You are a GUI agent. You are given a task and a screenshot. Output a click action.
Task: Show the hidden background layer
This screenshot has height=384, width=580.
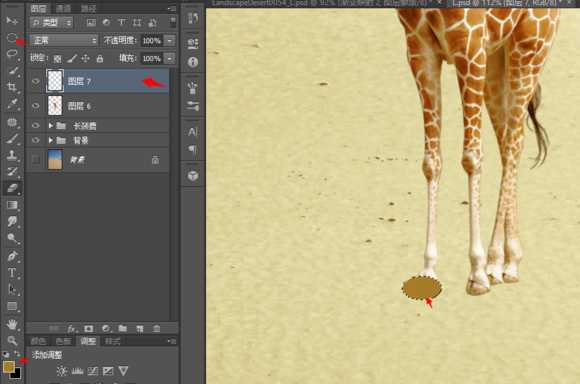[36, 160]
